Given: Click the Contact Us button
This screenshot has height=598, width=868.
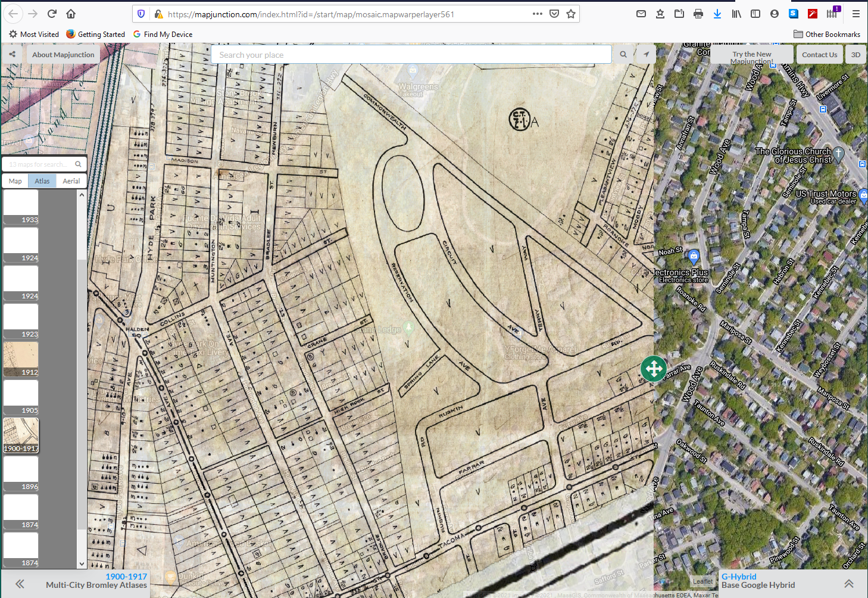Looking at the screenshot, I should [819, 54].
